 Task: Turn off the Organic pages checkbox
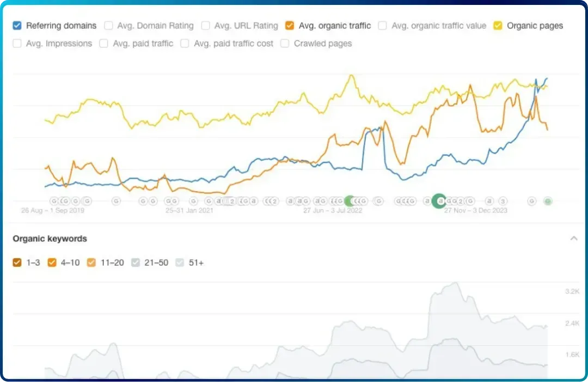[498, 26]
